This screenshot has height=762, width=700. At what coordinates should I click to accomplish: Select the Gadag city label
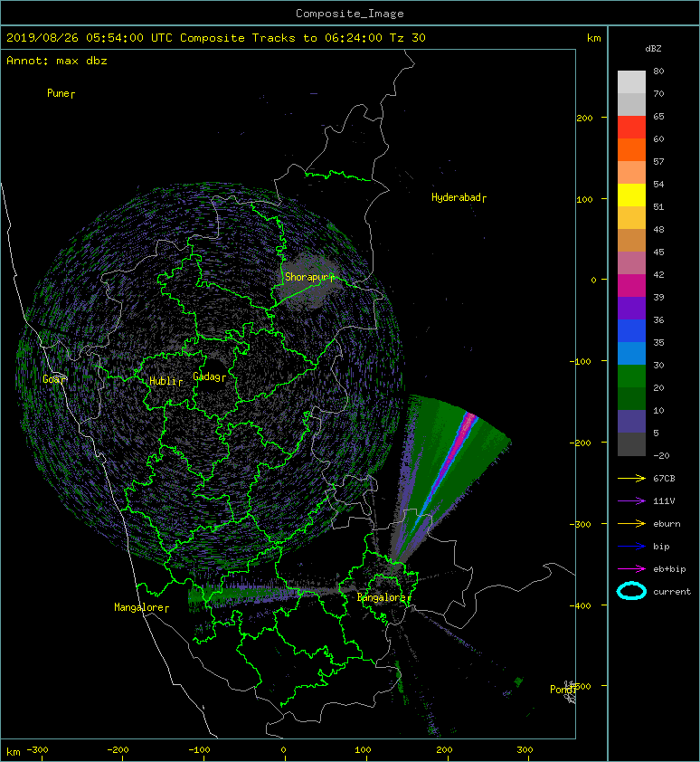[207, 376]
